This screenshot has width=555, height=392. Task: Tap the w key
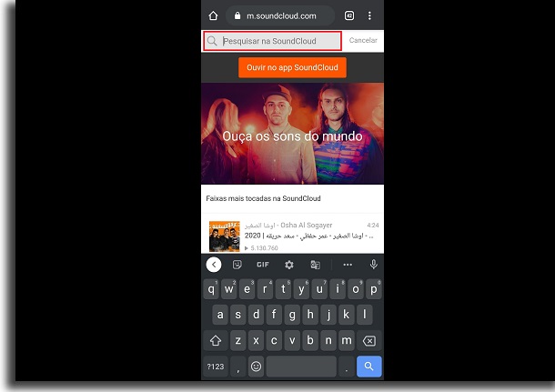(229, 289)
